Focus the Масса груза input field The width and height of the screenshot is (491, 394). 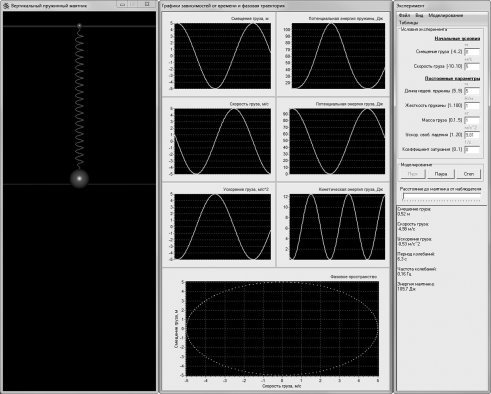click(x=472, y=120)
